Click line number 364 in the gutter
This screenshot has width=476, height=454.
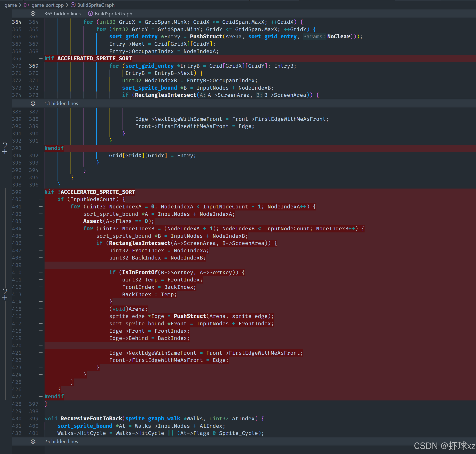pyautogui.click(x=17, y=22)
